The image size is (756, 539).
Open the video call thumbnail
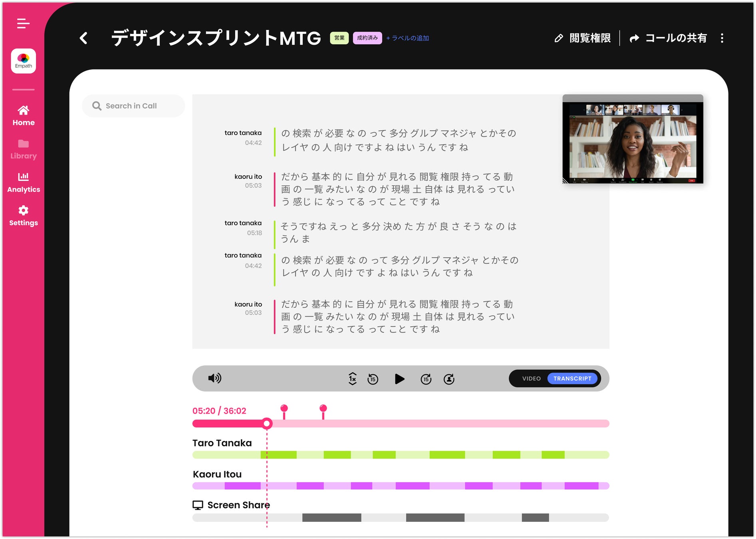coord(633,139)
